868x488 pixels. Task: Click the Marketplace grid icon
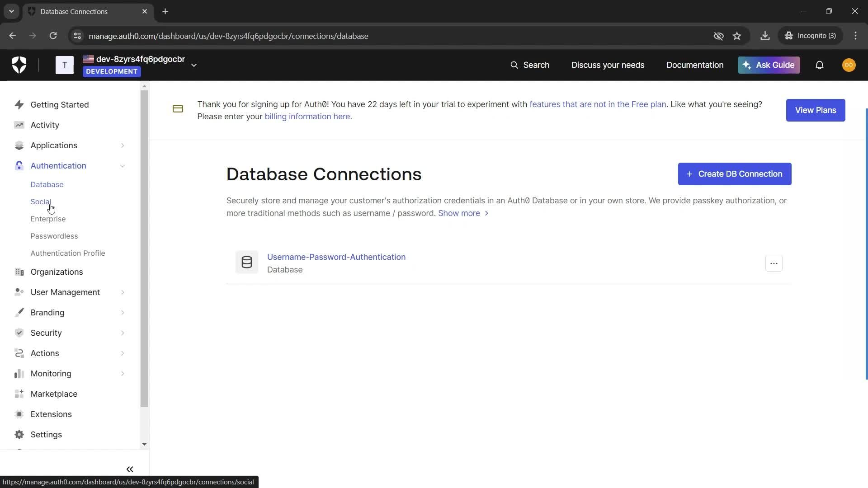pos(19,394)
